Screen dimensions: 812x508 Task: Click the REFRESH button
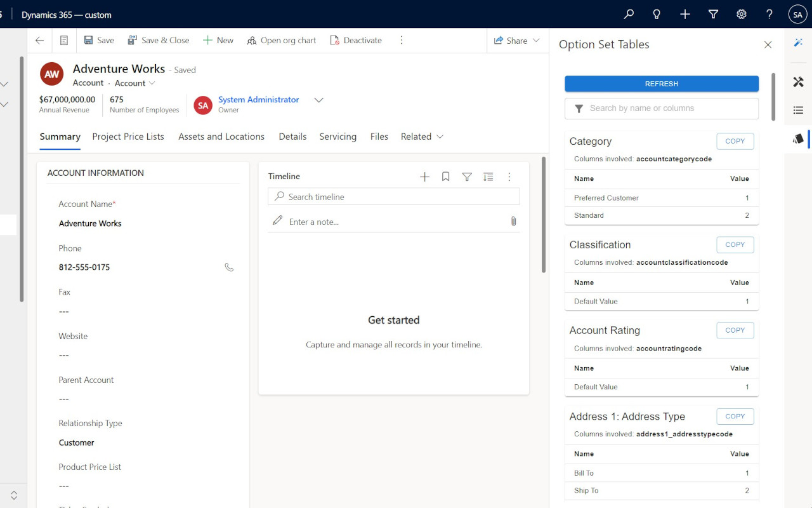point(662,84)
